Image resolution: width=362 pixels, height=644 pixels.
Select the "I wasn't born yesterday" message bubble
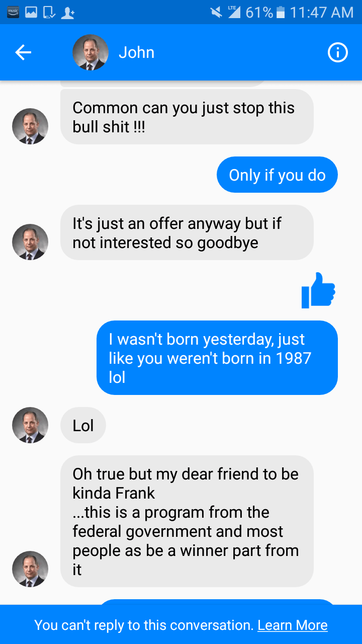point(217,358)
